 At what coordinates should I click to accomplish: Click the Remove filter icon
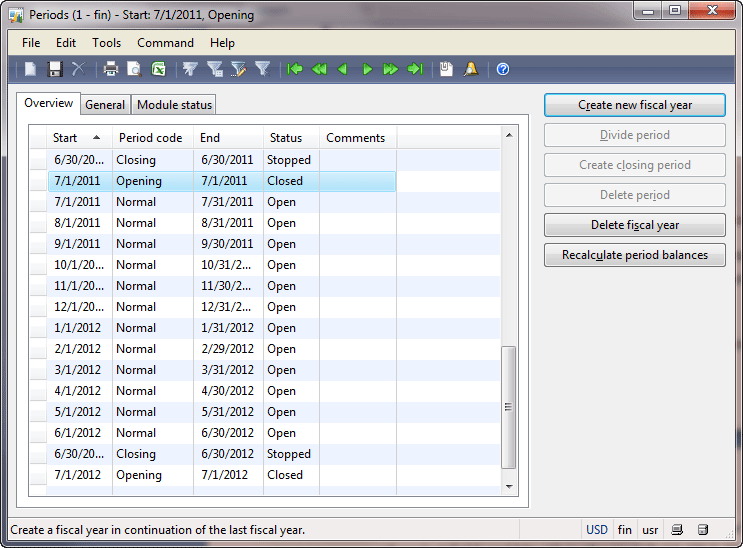pos(262,69)
